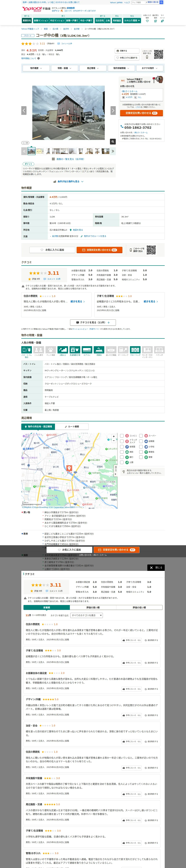Open the マイページ icon in the header
Image resolution: width=186 pixels, height=868 pixels.
coord(162,21)
